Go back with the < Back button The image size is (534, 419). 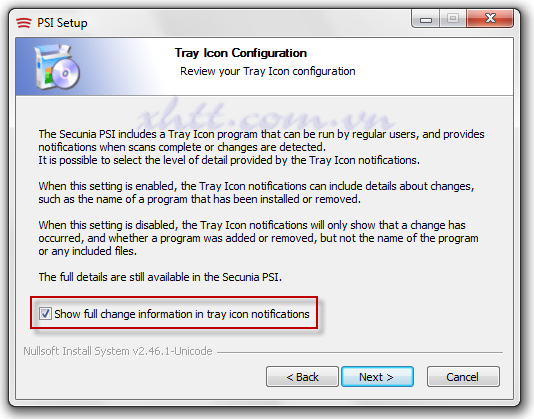302,377
